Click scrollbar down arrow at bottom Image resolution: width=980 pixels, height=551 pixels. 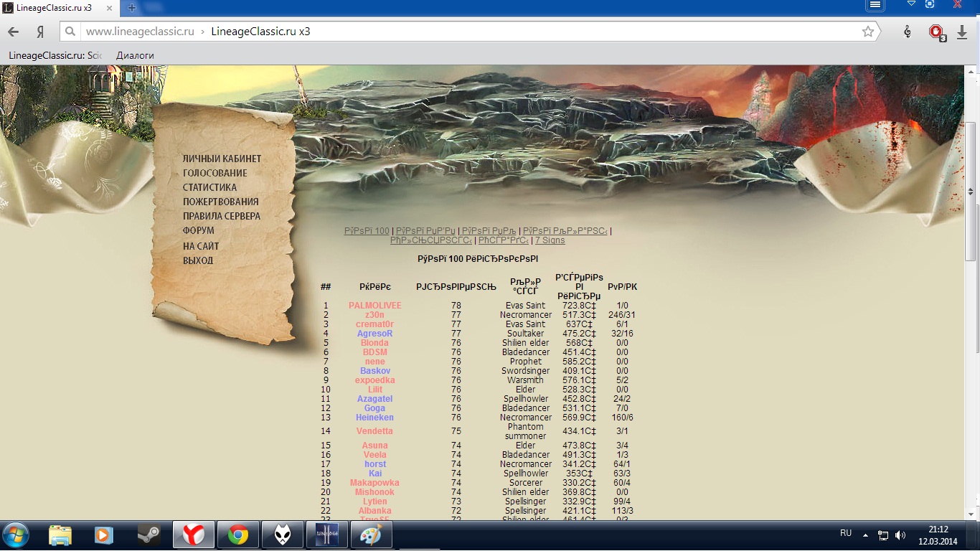pyautogui.click(x=971, y=513)
